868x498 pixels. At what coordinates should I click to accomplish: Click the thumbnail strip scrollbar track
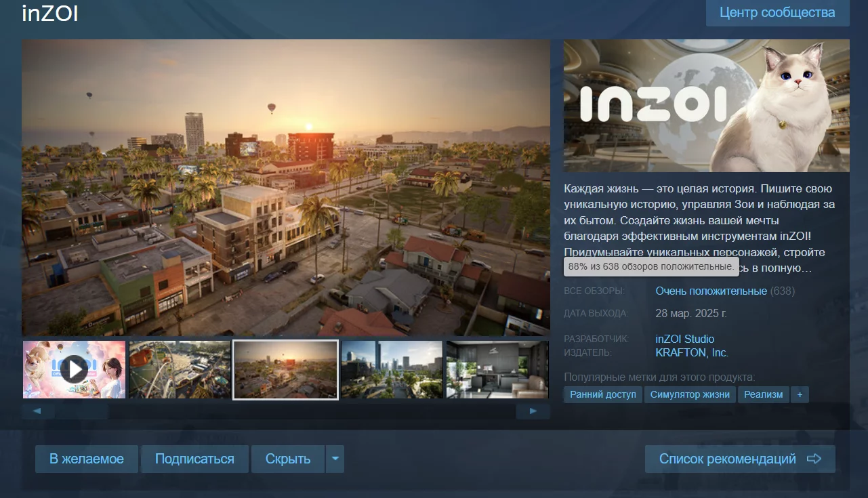(285, 411)
